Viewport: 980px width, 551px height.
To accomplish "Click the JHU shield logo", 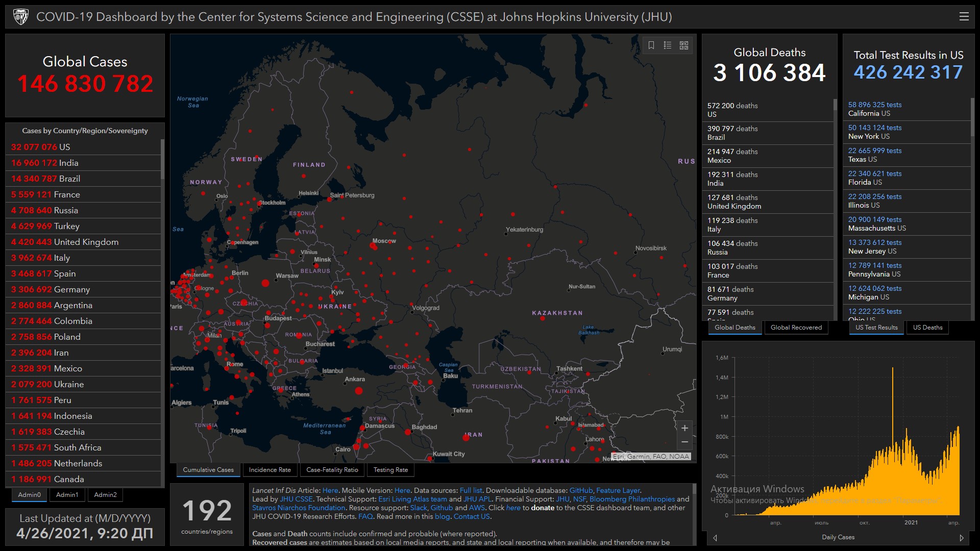I will pyautogui.click(x=21, y=17).
